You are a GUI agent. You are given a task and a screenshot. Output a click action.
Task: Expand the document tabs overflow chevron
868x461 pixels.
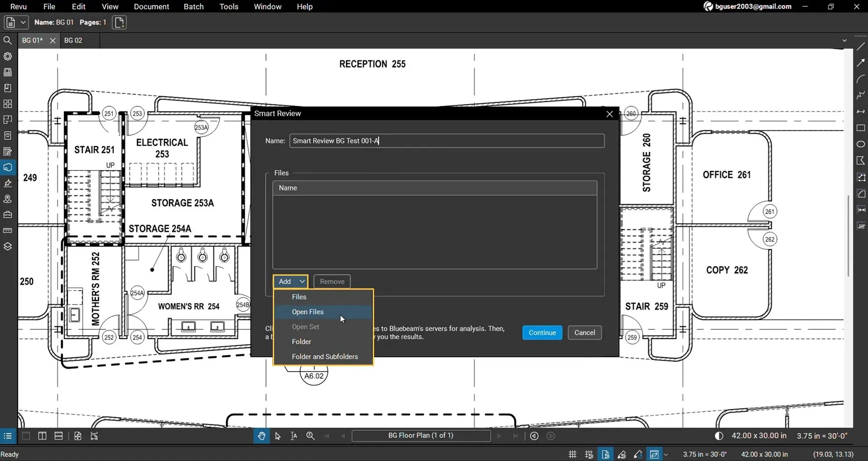pyautogui.click(x=844, y=41)
